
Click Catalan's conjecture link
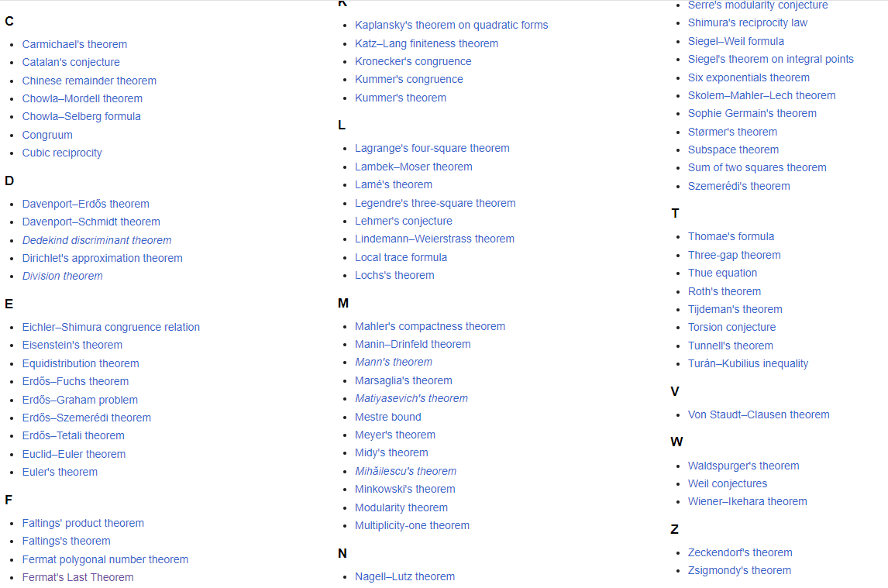tap(71, 62)
